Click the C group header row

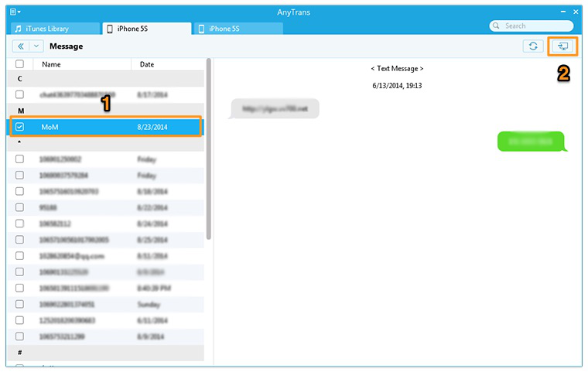pos(106,79)
